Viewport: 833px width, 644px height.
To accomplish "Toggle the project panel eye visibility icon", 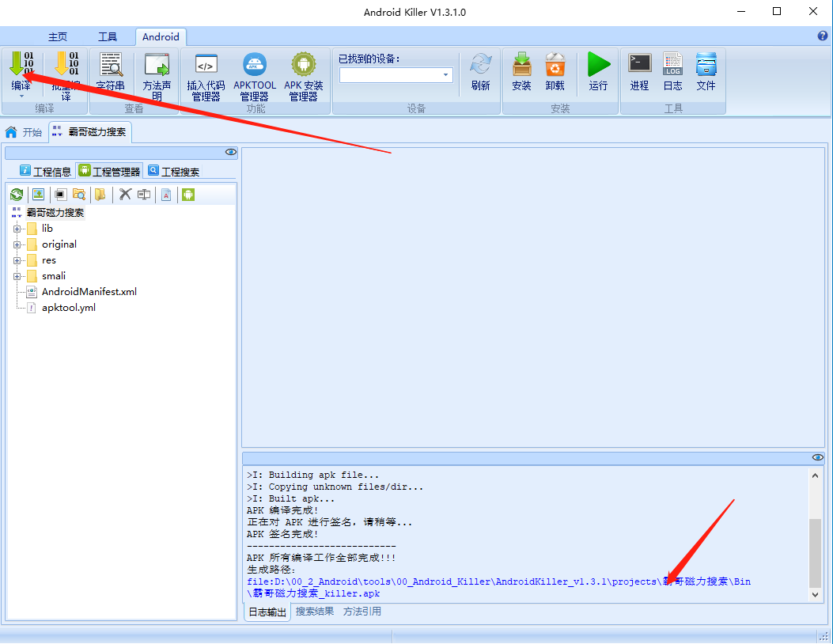I will [x=230, y=152].
